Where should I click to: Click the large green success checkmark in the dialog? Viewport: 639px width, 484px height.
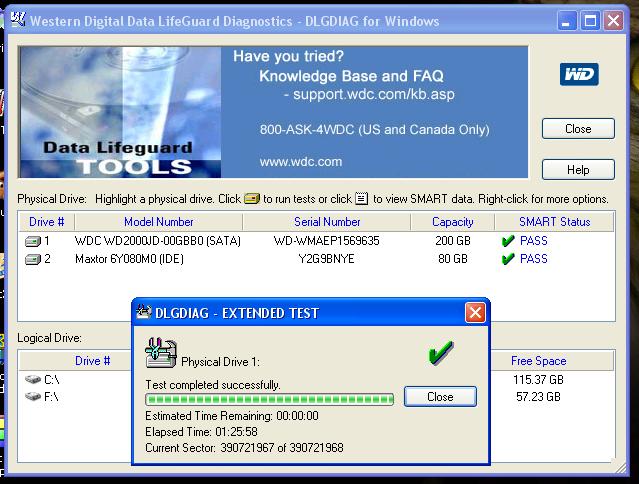point(441,352)
